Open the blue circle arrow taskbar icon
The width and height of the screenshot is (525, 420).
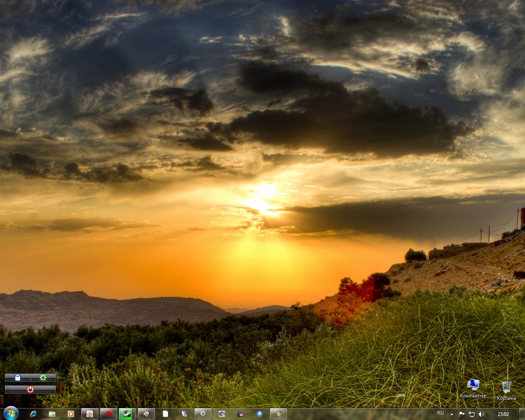pyautogui.click(x=260, y=414)
